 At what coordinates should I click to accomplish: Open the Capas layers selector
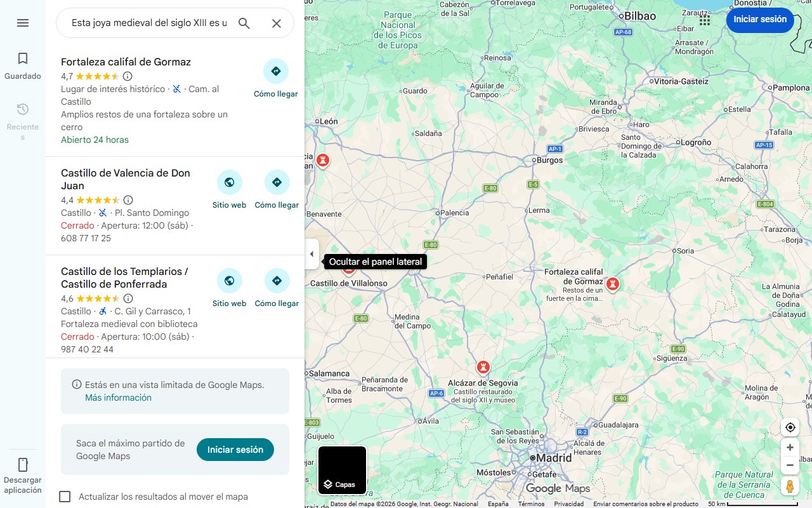[342, 470]
